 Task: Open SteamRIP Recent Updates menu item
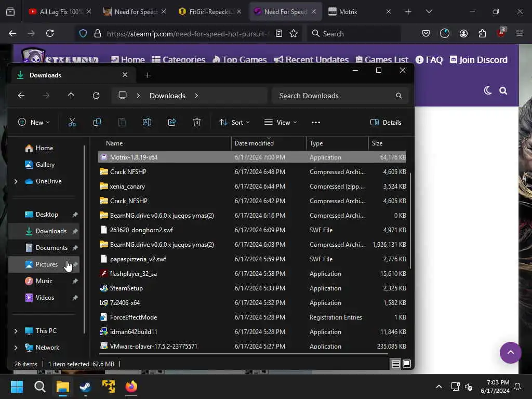pos(311,60)
